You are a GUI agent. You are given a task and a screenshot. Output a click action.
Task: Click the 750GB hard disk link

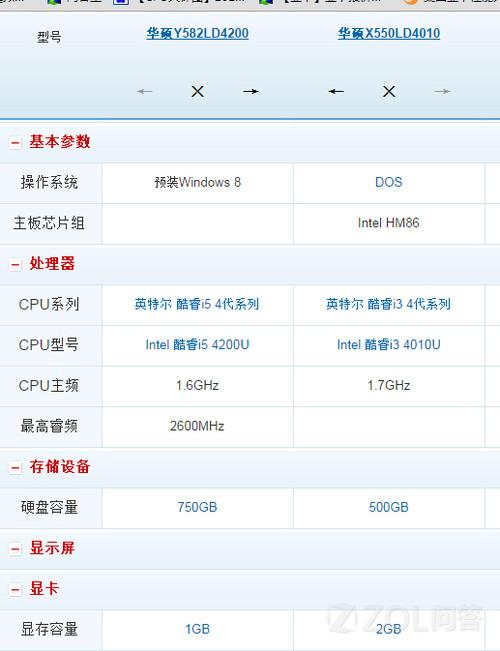click(x=197, y=507)
